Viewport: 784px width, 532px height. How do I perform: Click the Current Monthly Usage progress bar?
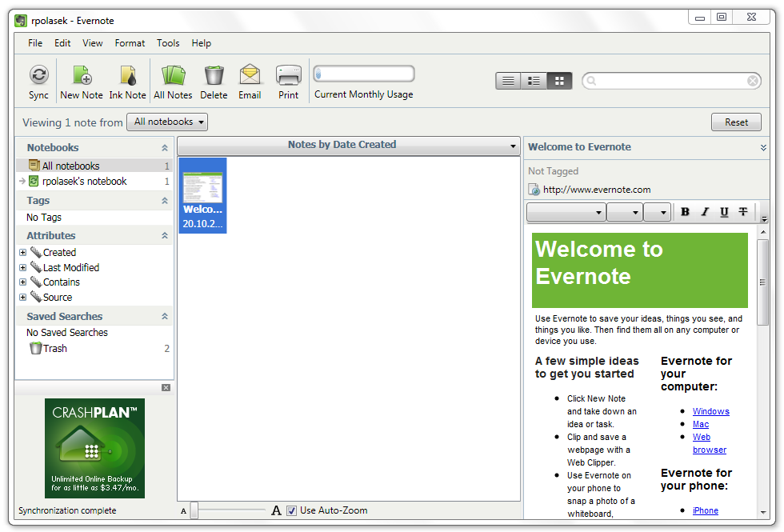[x=363, y=74]
